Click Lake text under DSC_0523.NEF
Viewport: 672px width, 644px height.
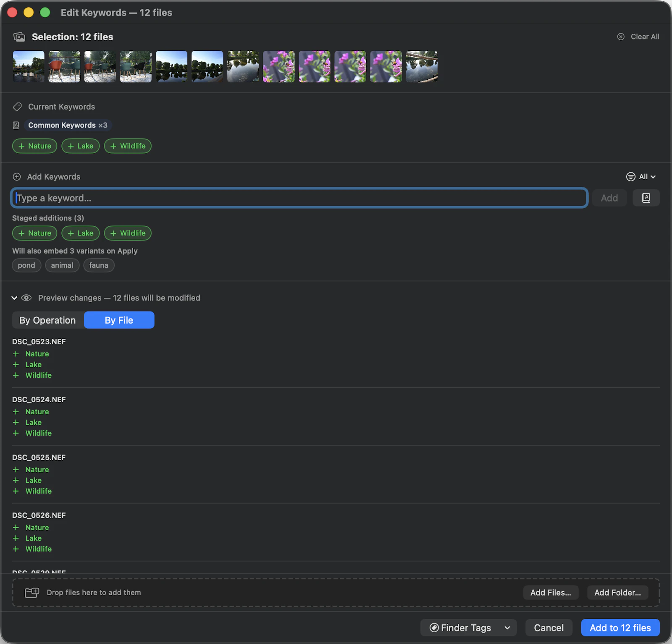click(x=34, y=364)
